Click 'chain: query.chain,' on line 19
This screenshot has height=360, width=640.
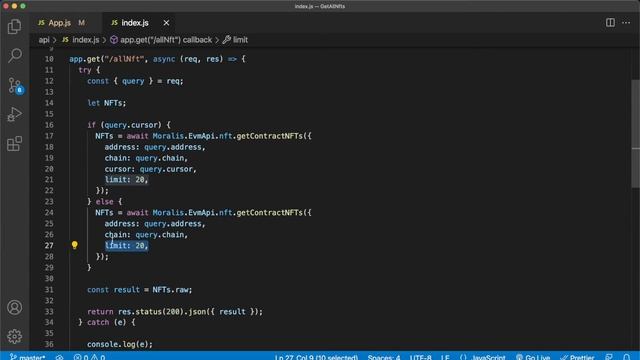146,158
